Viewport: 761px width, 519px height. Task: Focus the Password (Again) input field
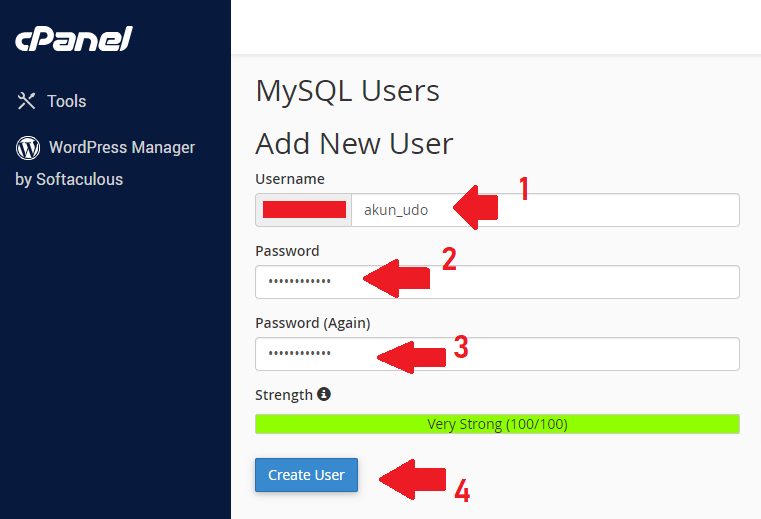tap(497, 354)
